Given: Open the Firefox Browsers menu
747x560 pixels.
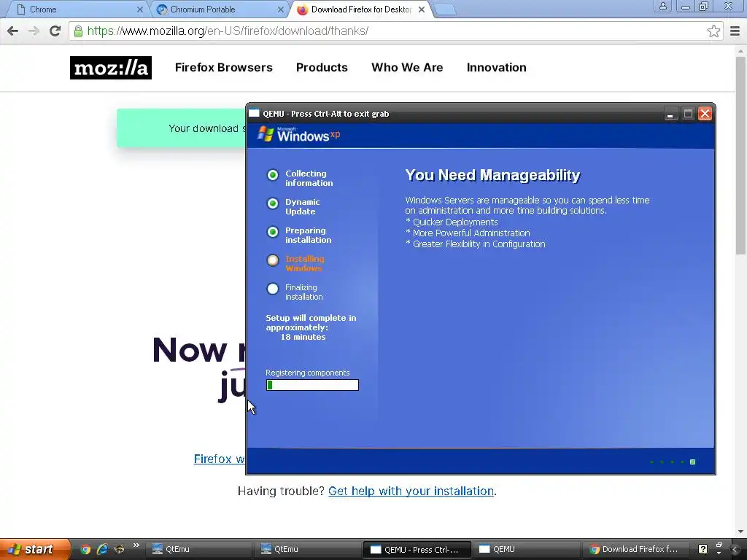Looking at the screenshot, I should point(223,68).
